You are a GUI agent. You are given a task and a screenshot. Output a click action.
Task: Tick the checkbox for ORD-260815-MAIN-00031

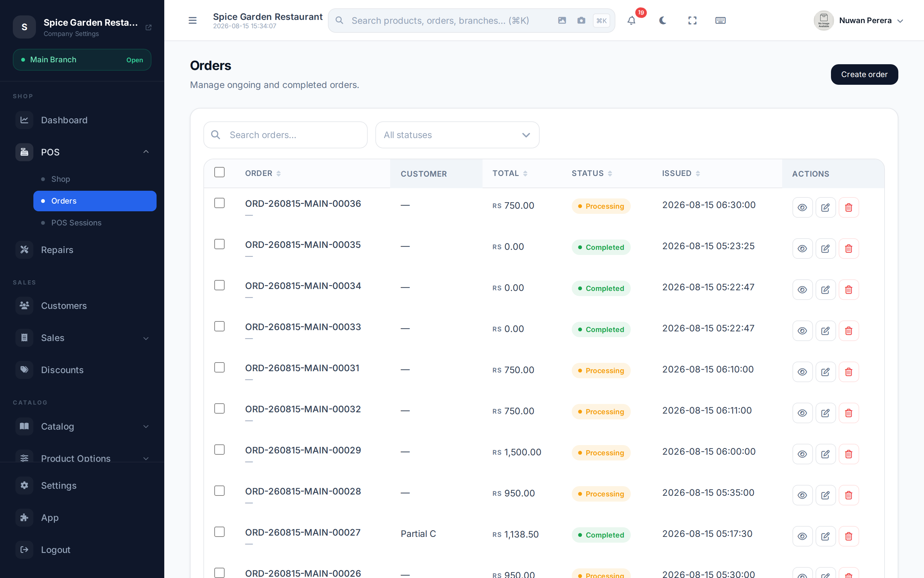[219, 367]
